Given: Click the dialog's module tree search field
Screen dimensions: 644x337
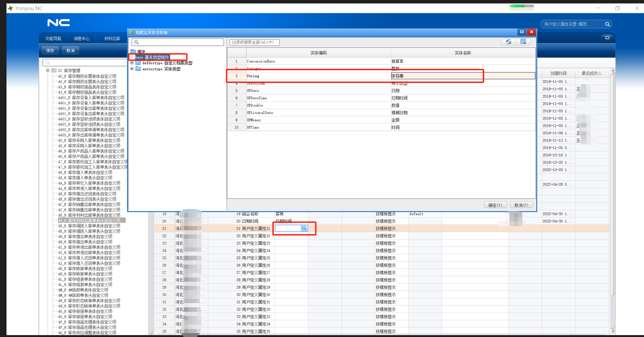Looking at the screenshot, I should click(x=178, y=42).
